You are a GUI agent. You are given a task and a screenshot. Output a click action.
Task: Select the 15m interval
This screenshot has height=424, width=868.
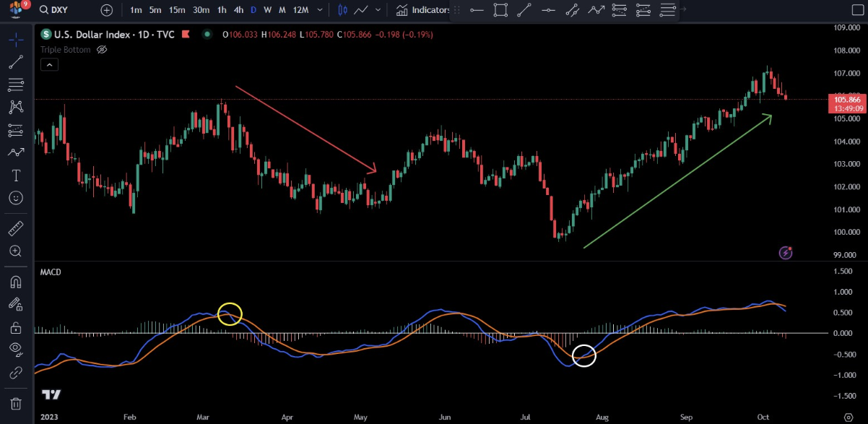pyautogui.click(x=176, y=10)
